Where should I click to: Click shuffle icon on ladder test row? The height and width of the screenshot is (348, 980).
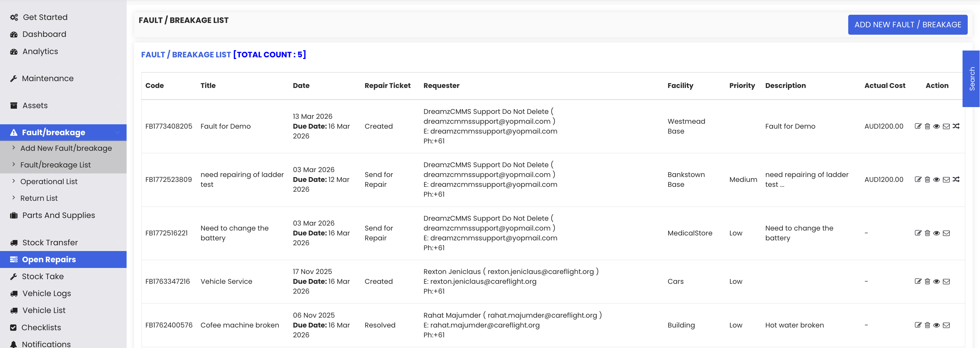tap(956, 180)
